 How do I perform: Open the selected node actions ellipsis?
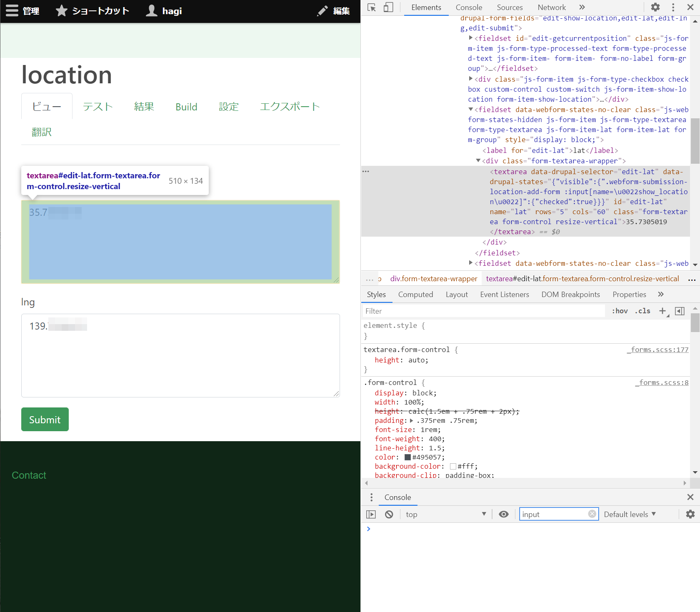pos(366,171)
